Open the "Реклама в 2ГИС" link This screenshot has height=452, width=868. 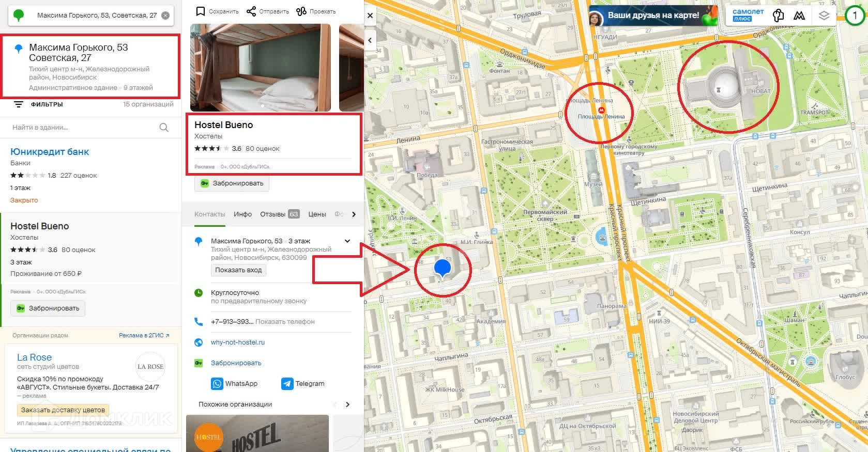click(144, 335)
